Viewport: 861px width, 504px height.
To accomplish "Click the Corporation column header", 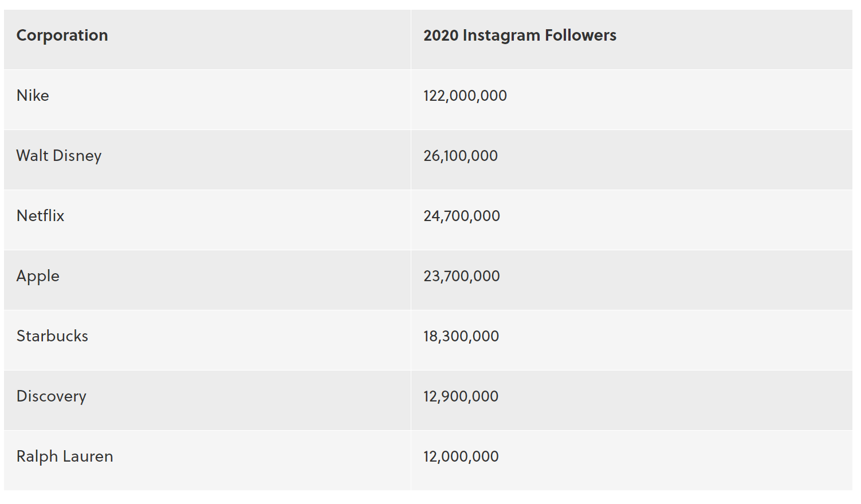I will click(62, 36).
